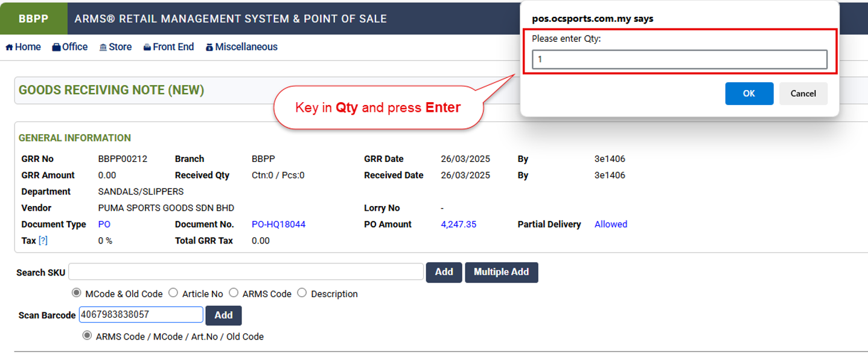Viewport: 868px width, 354px height.
Task: Click the Please enter Qty input field
Action: tap(679, 59)
